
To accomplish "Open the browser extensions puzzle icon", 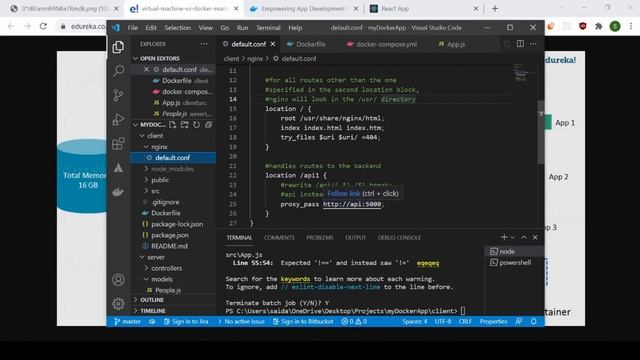I will 599,26.
